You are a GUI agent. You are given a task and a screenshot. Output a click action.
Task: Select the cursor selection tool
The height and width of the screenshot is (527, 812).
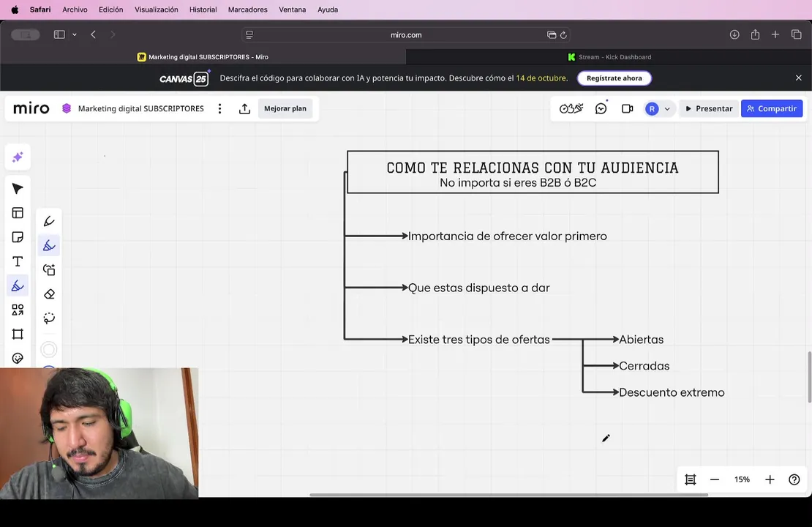[x=18, y=189]
